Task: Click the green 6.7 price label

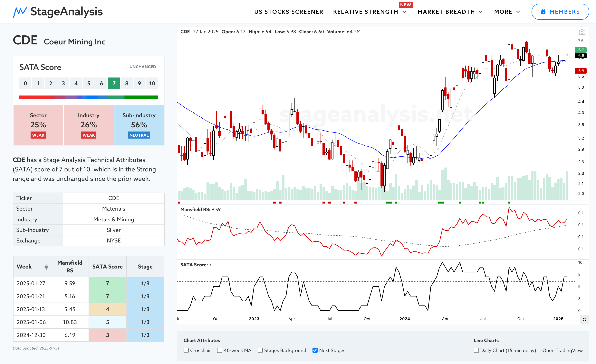Action: pyautogui.click(x=581, y=50)
